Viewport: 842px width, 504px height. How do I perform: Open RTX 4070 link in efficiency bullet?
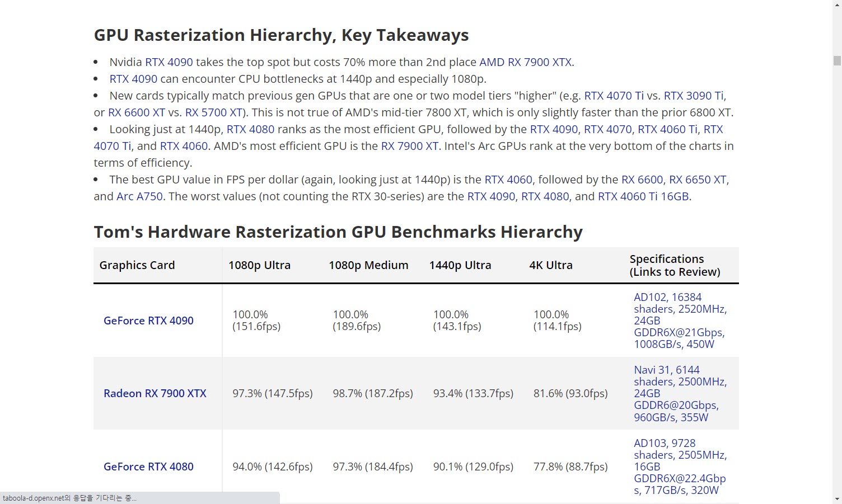click(608, 129)
